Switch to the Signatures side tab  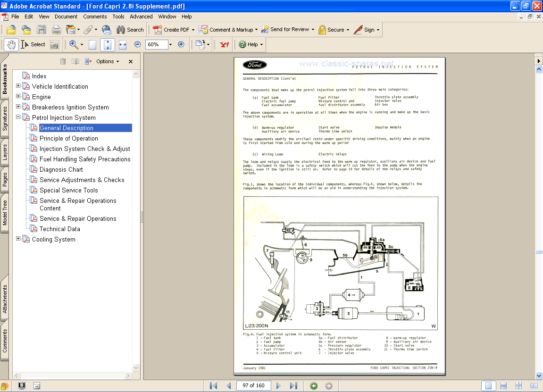tap(5, 119)
